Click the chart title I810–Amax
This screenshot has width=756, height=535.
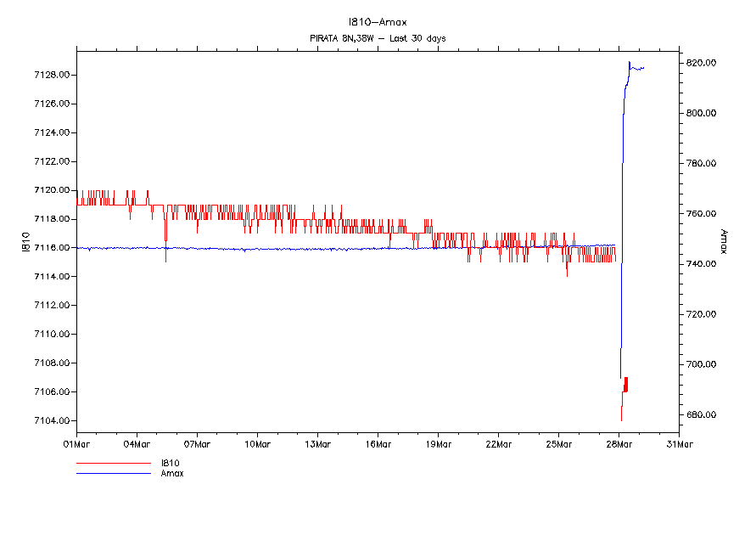coord(378,22)
